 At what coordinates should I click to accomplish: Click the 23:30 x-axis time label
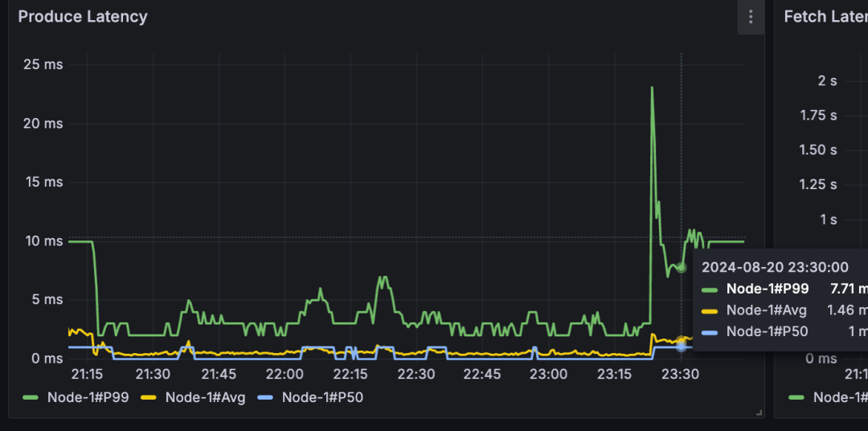tap(681, 374)
